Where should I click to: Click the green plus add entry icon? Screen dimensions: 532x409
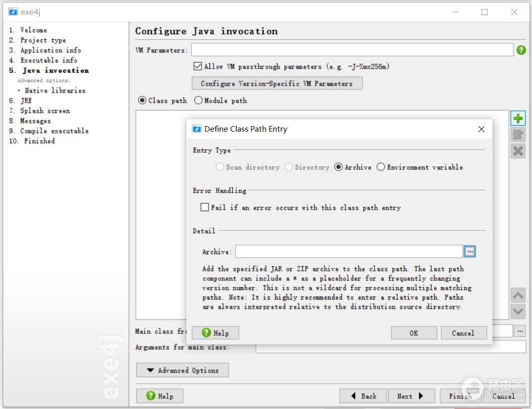518,119
